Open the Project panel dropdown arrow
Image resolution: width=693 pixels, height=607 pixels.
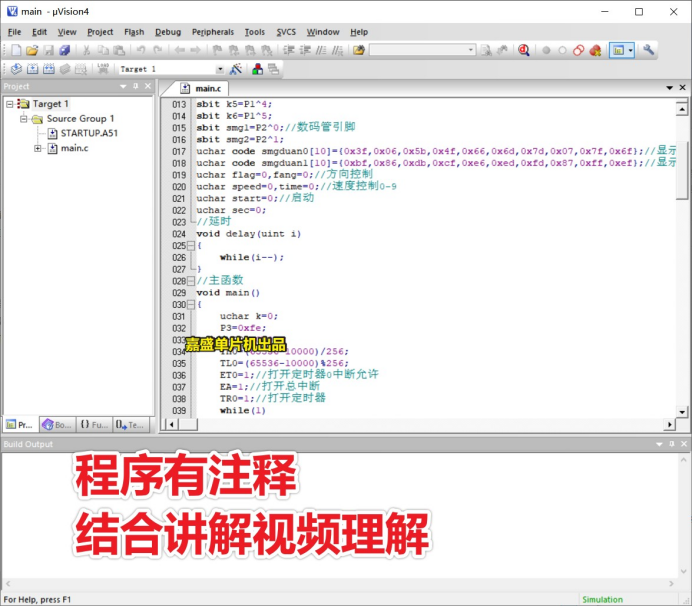(123, 87)
